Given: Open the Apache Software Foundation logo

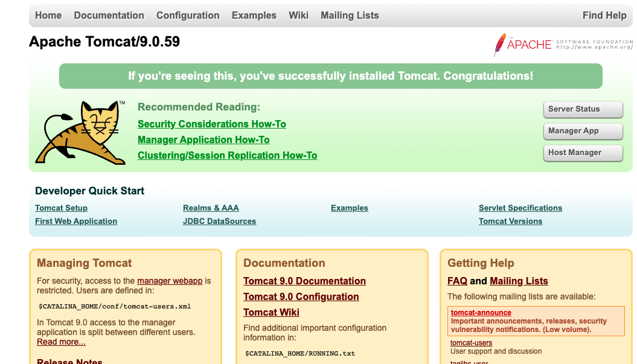Looking at the screenshot, I should [x=563, y=44].
